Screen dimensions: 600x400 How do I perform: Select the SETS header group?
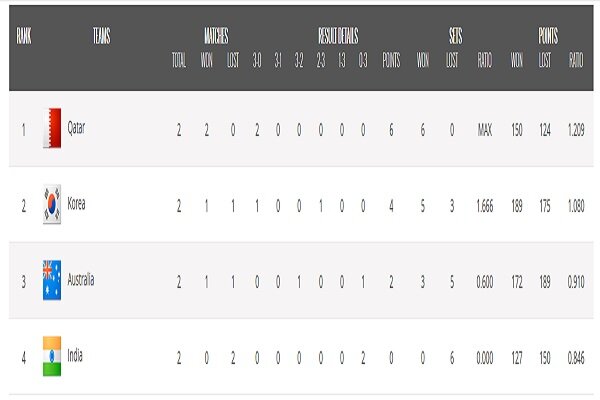456,36
